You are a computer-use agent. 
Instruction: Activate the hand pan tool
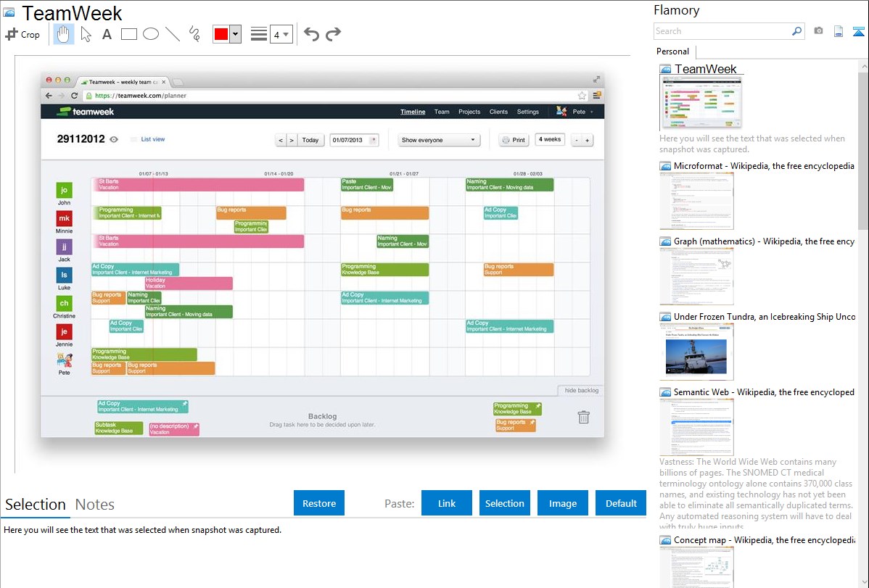point(64,34)
